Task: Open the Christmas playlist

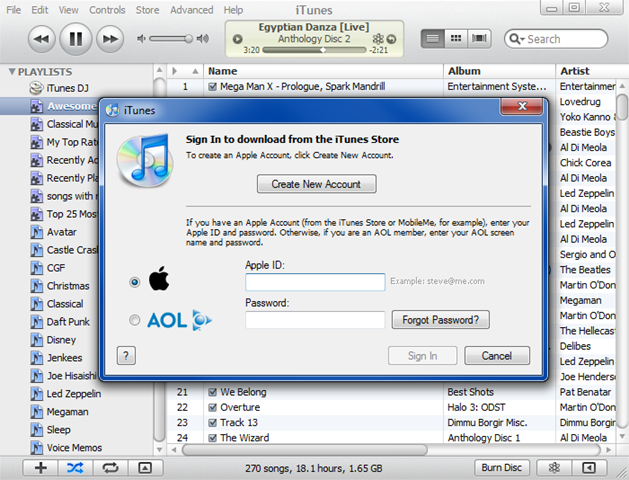Action: (68, 286)
